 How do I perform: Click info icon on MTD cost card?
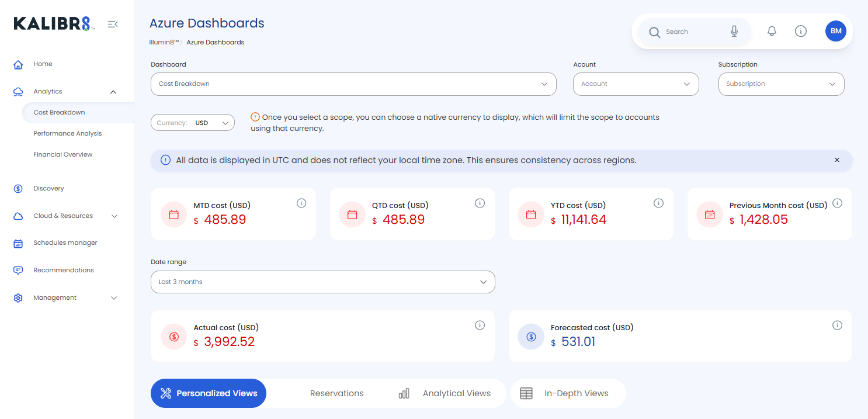tap(301, 203)
